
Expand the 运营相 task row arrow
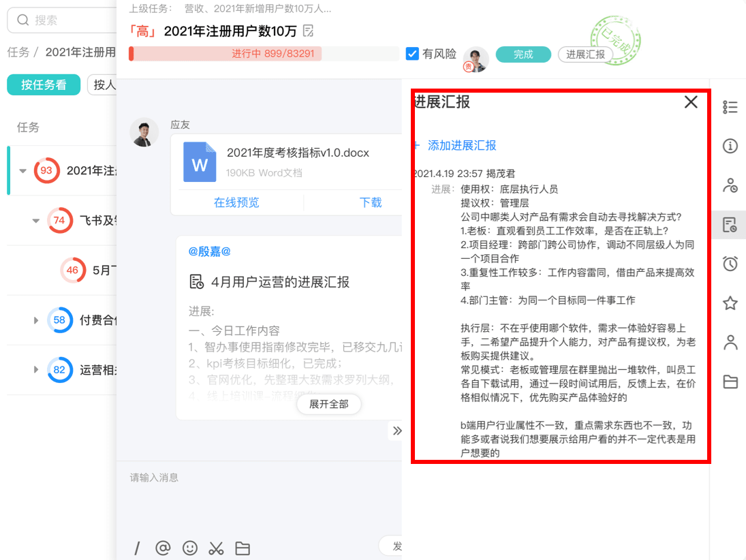click(35, 370)
